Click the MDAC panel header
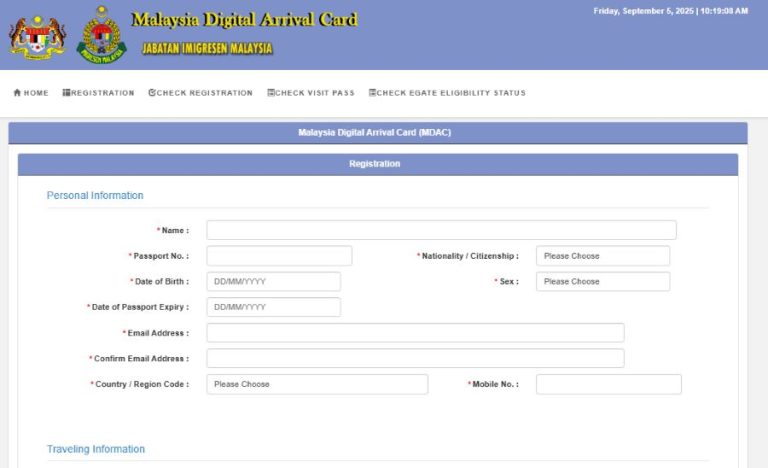768x468 pixels. [x=378, y=133]
